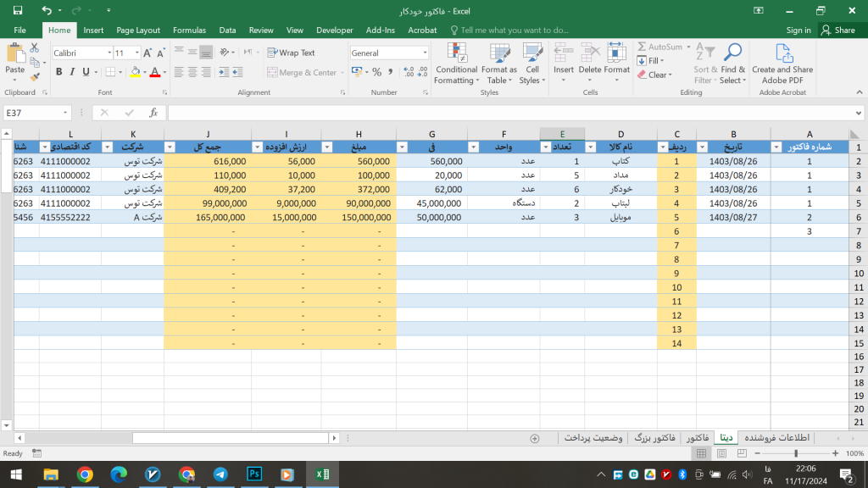Click Sign in link

(x=798, y=30)
